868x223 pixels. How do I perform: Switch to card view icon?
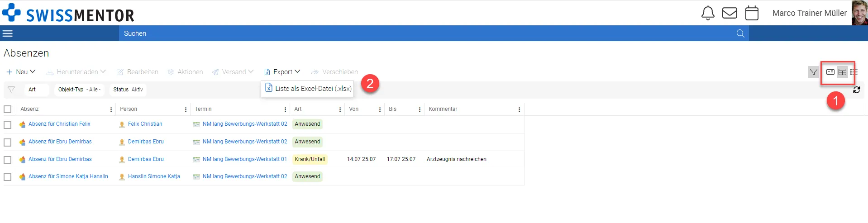click(830, 72)
